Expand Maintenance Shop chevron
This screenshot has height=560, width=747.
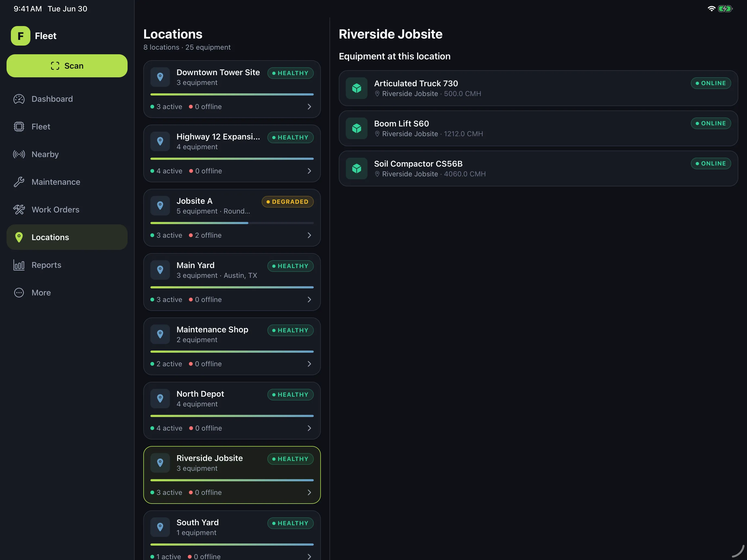coord(309,364)
